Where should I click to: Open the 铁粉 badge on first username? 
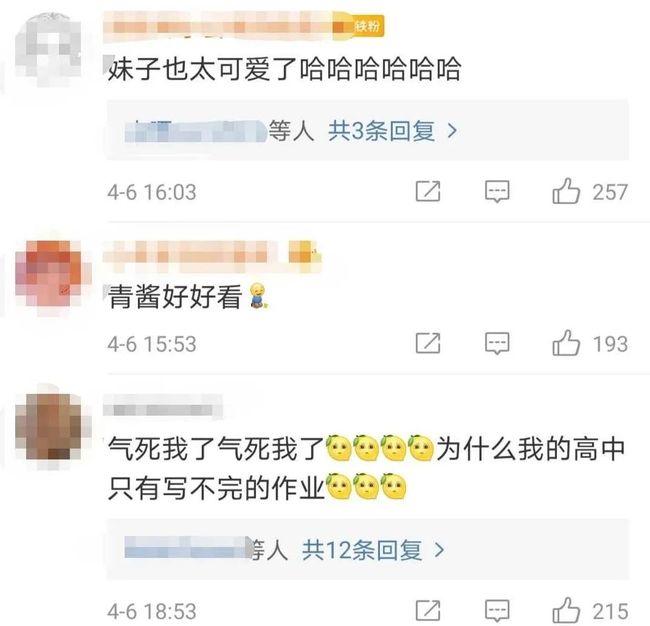[368, 27]
